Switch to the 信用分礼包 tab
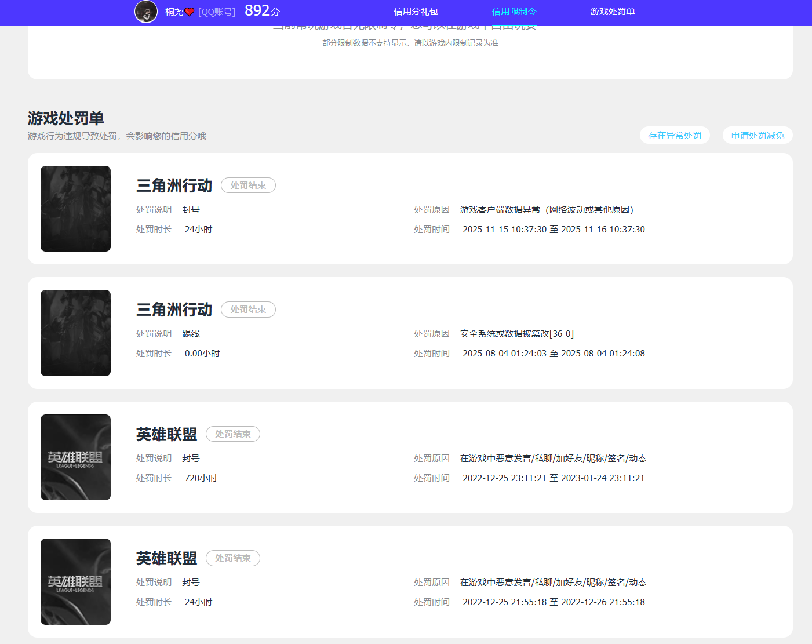This screenshot has height=644, width=812. (x=415, y=11)
